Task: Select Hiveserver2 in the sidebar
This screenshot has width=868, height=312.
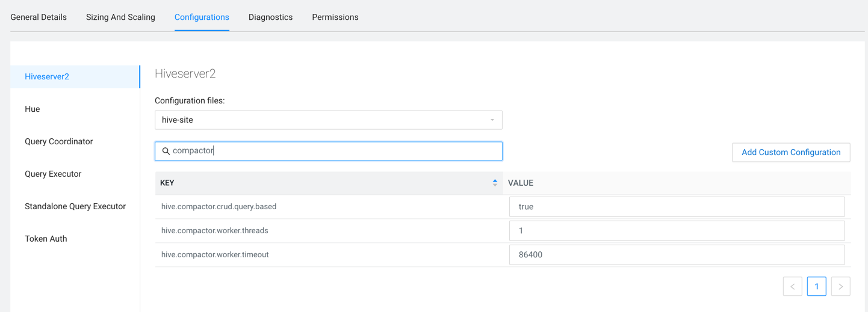Action: 47,77
